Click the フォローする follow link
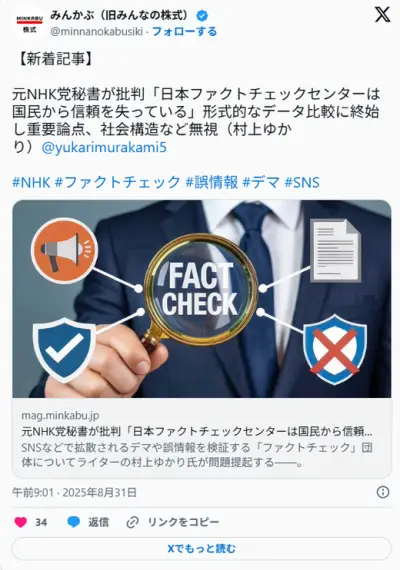 (184, 32)
